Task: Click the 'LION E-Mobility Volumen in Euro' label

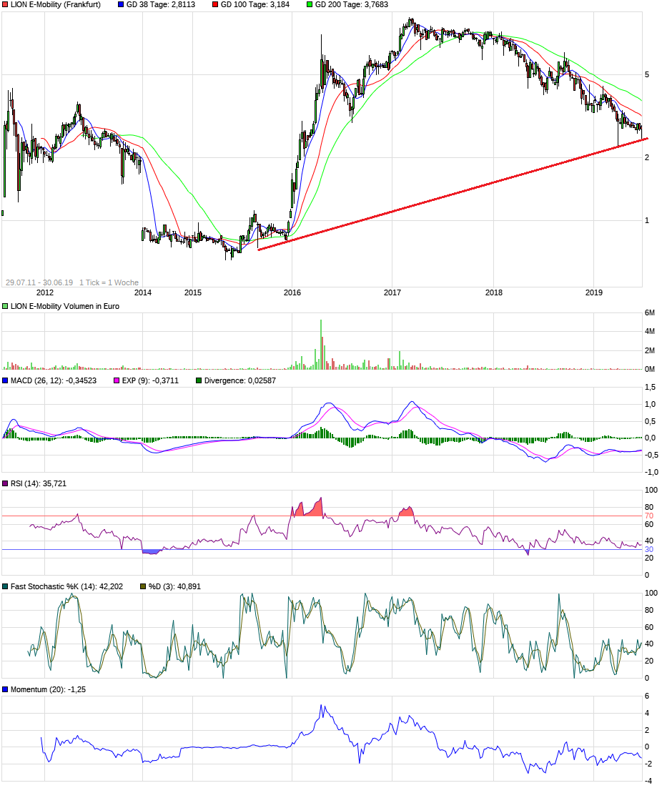Action: [65, 306]
